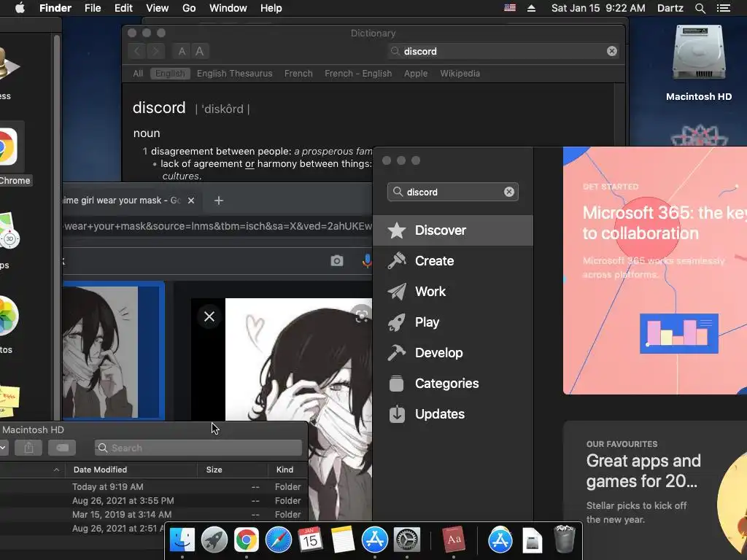The height and width of the screenshot is (560, 747).
Task: Sort Finder list by Size
Action: coord(233,470)
